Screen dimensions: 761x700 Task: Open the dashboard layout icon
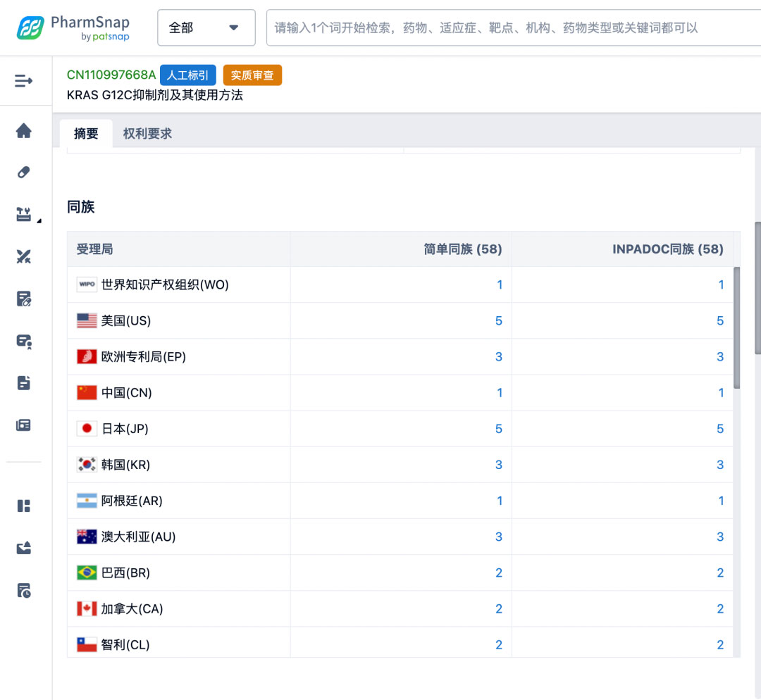24,506
